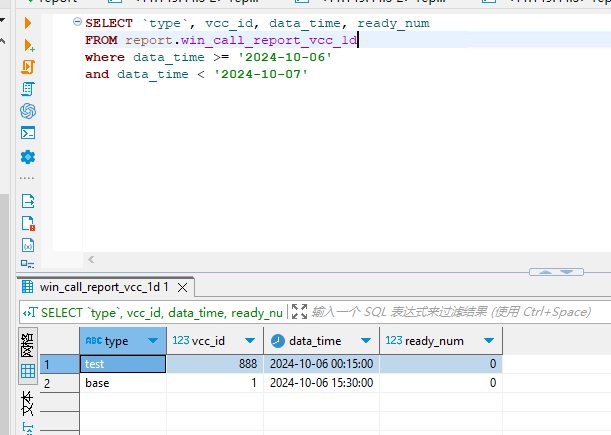Select the ready_num column header

pos(441,341)
